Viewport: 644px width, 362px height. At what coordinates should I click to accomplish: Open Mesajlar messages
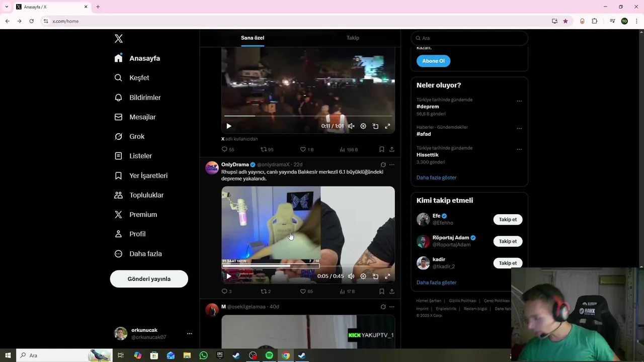point(135,117)
